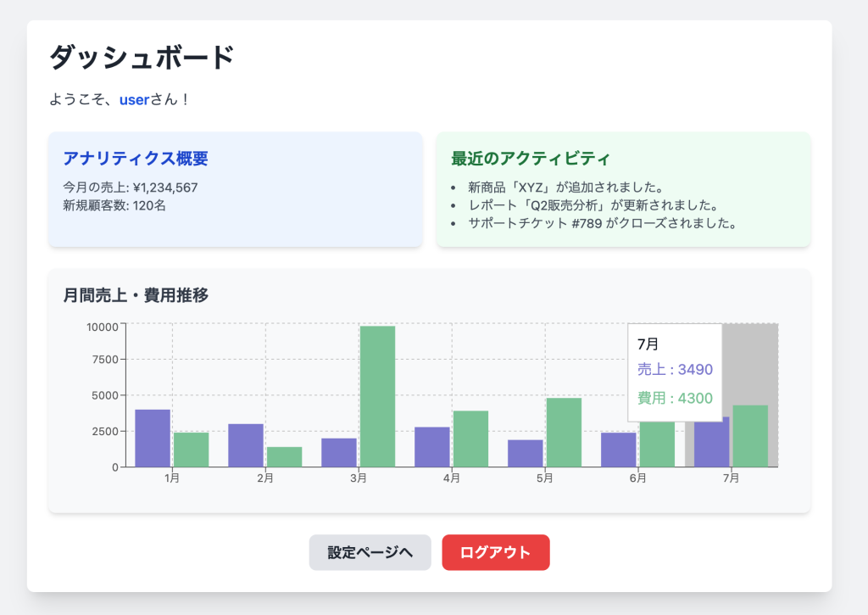This screenshot has height=615, width=868.
Task: Click the green 2月 cost bar
Action: tap(284, 456)
